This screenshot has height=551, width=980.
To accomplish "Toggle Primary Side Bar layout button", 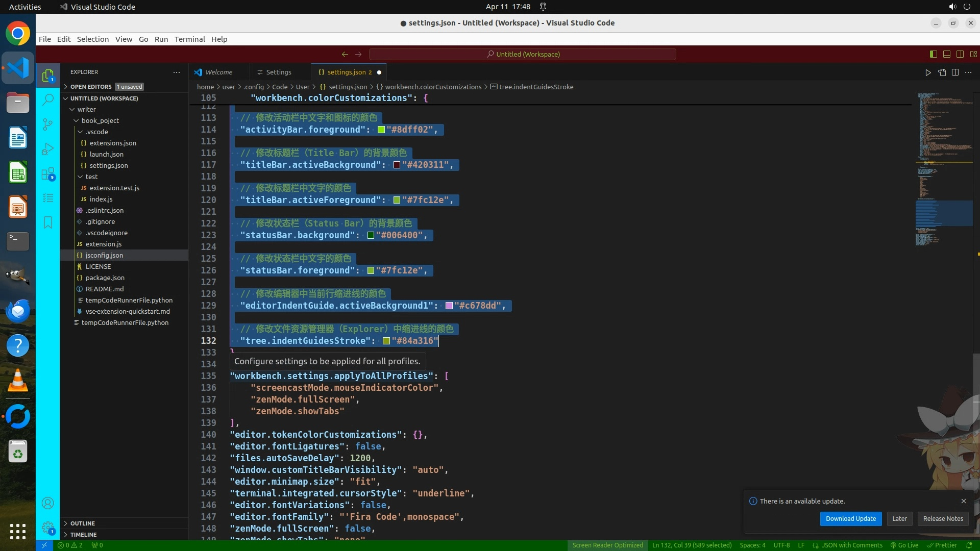I will pos(934,54).
